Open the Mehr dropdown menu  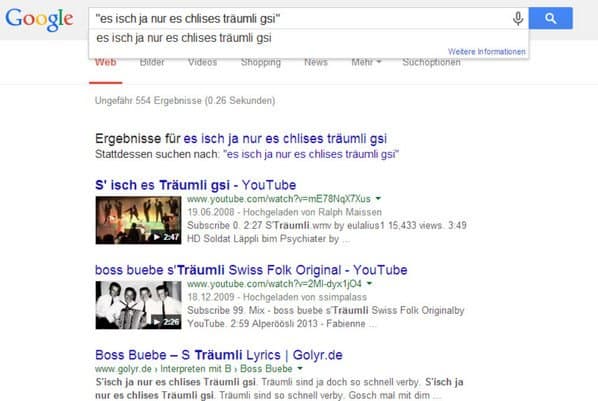366,62
